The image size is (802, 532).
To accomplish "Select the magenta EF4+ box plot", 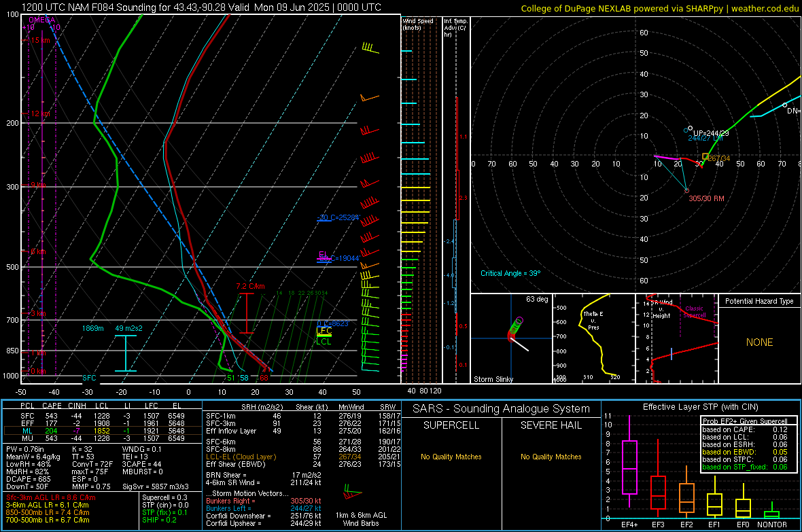I will coord(629,461).
